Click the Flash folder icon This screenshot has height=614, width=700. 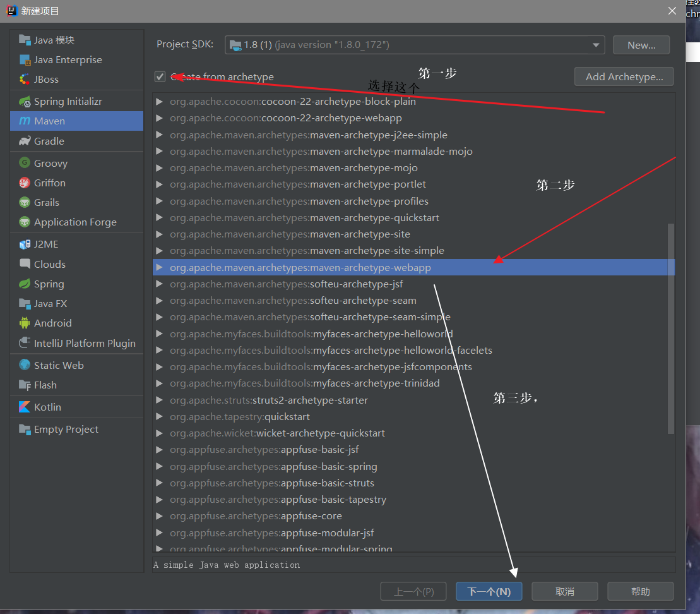click(x=25, y=385)
